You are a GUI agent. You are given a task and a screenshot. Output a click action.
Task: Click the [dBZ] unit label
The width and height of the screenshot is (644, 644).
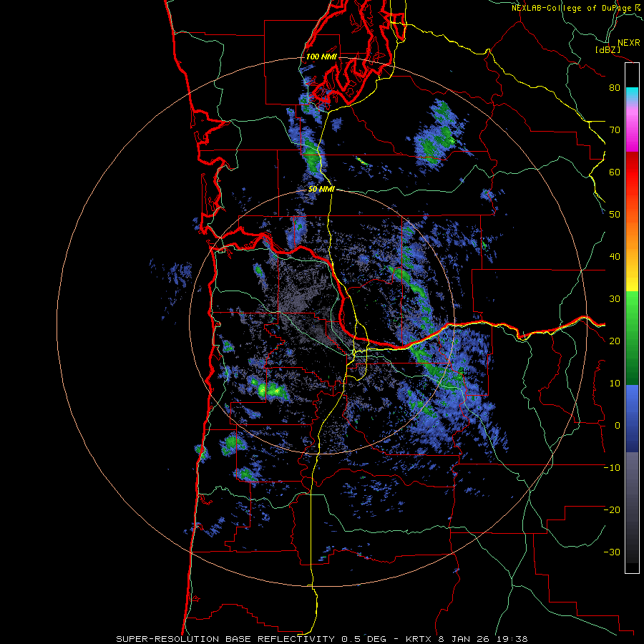click(x=608, y=50)
